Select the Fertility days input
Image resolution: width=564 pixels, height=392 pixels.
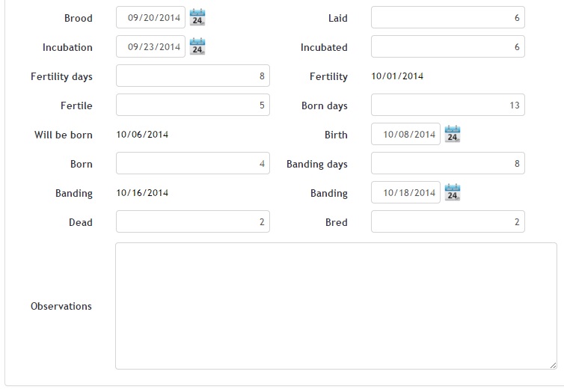click(x=192, y=76)
